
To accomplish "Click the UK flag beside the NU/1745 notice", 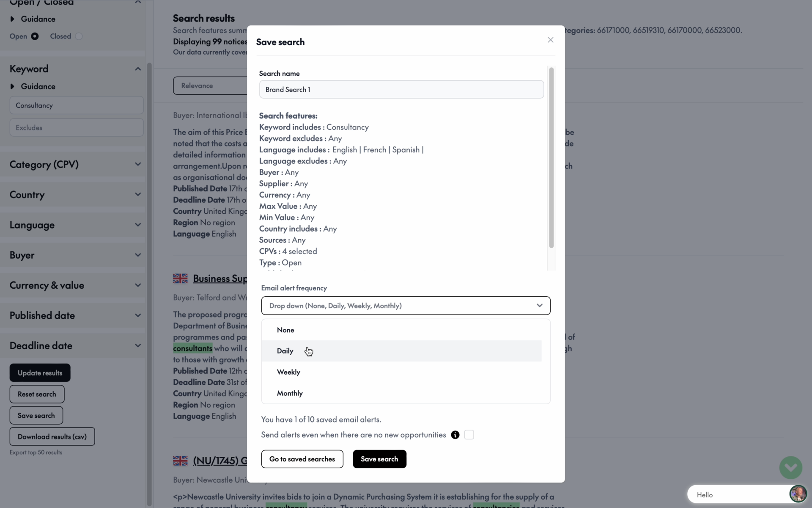I will tap(180, 461).
